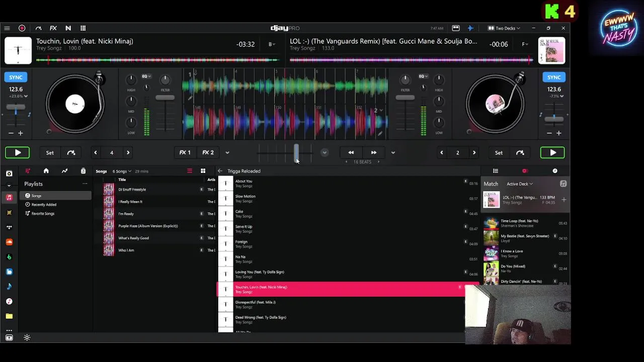Open the FX panel from top toolbar
The image size is (644, 362).
pyautogui.click(x=53, y=28)
